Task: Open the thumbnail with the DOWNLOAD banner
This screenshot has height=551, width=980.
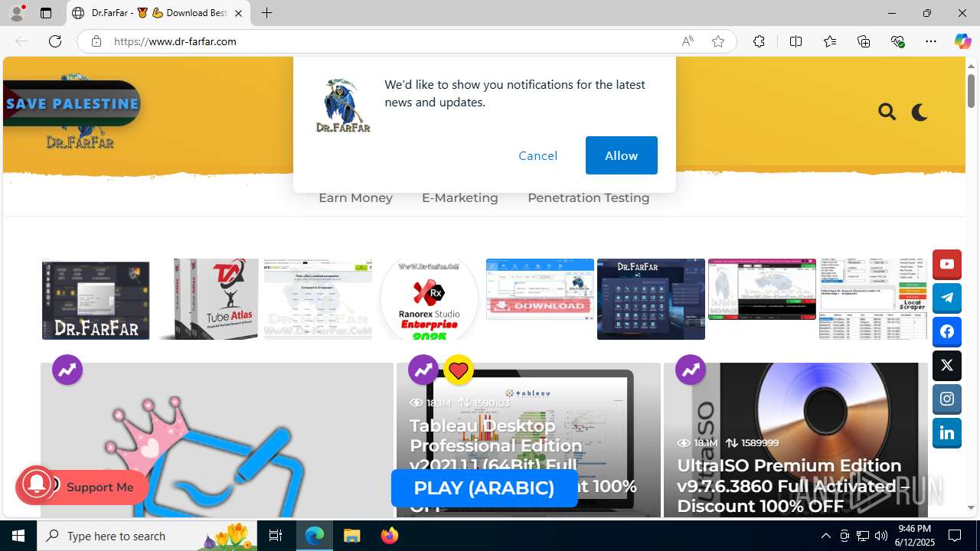Action: tap(540, 289)
